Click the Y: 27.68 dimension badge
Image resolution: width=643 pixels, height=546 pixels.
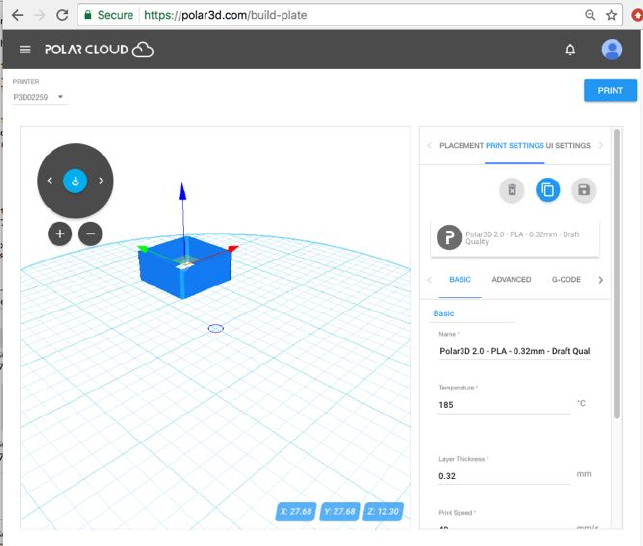tap(340, 512)
